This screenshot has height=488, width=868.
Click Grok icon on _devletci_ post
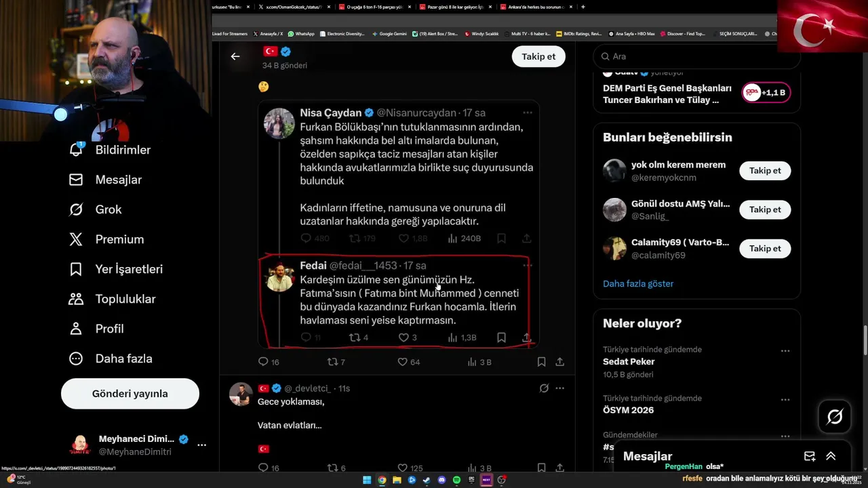[x=544, y=388]
